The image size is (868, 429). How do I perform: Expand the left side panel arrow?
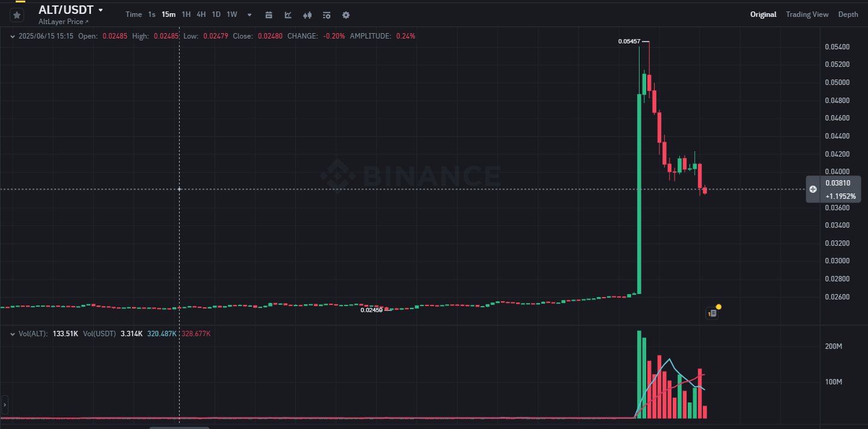(4, 405)
